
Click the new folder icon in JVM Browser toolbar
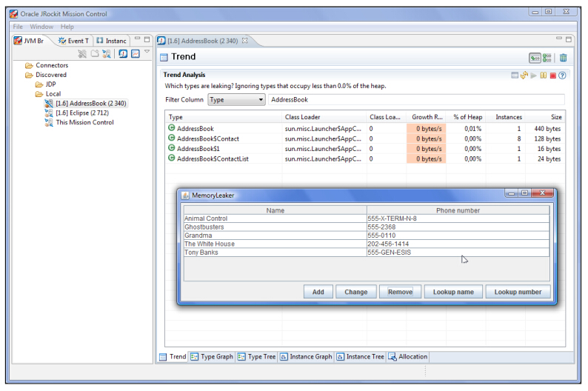click(95, 53)
